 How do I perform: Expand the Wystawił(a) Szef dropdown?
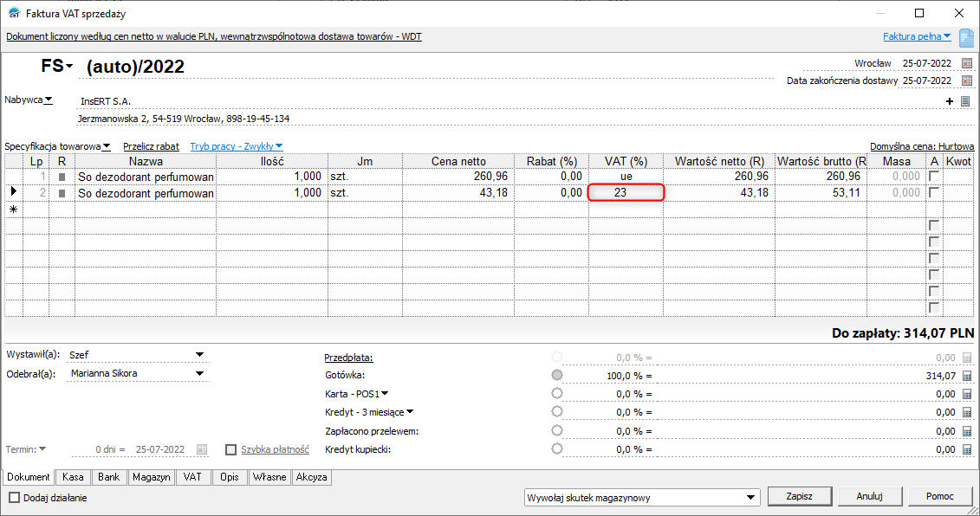coord(199,355)
